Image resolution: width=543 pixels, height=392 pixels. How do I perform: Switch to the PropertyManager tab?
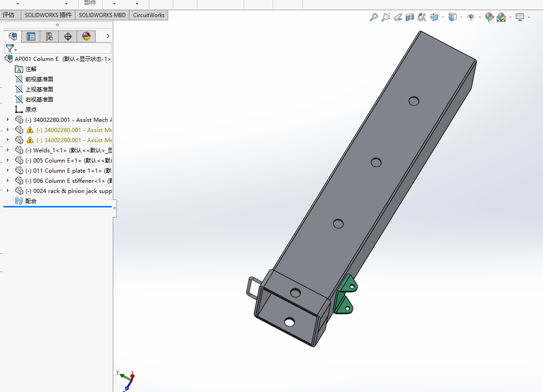pos(31,36)
